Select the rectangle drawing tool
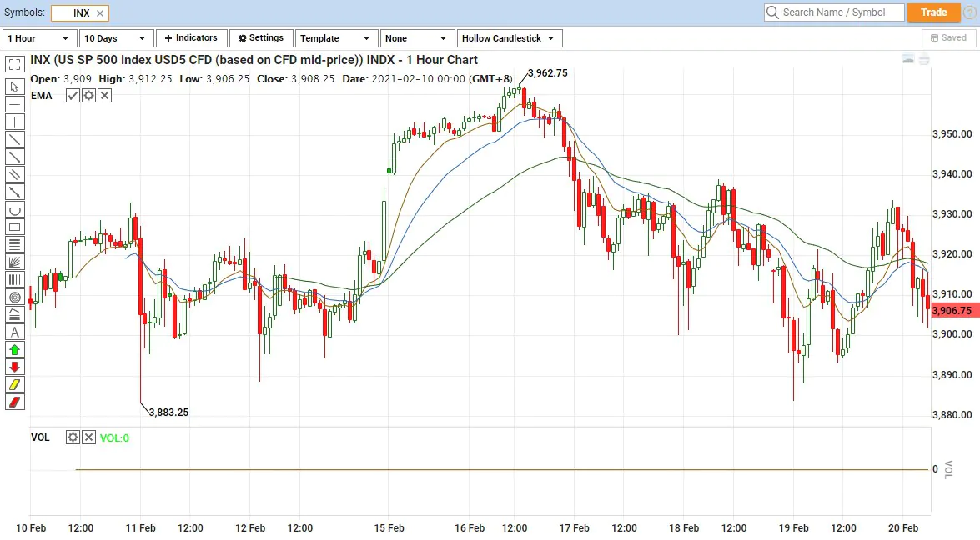980x540 pixels. (x=14, y=227)
